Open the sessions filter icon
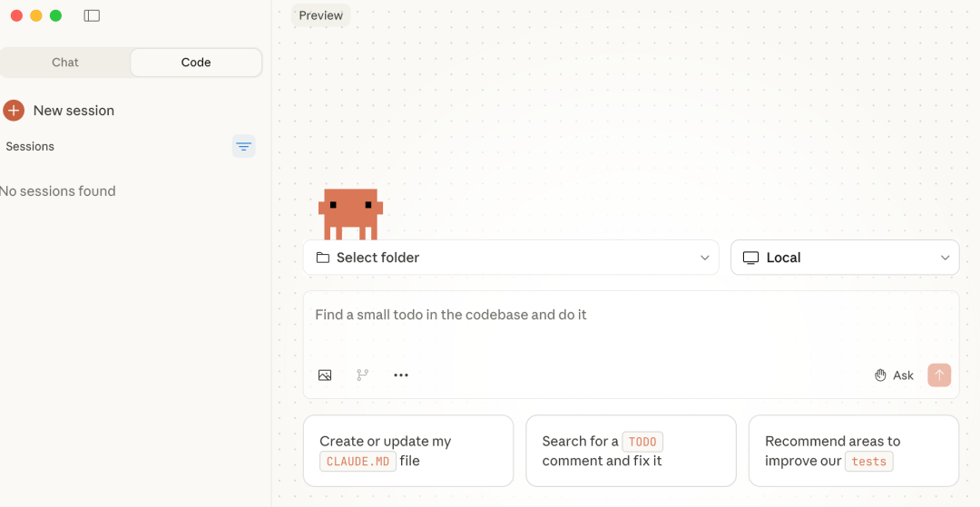The height and width of the screenshot is (507, 980). [x=243, y=146]
